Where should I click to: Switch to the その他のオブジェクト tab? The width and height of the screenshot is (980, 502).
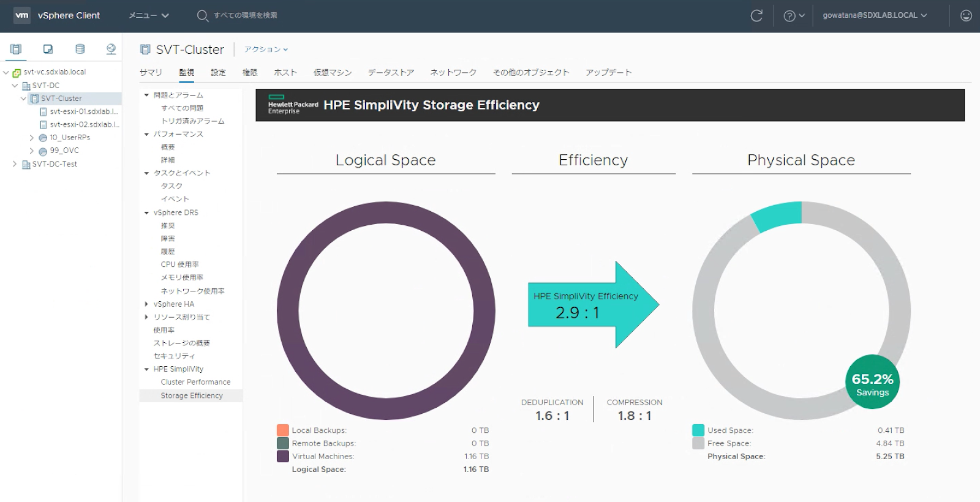coord(531,72)
